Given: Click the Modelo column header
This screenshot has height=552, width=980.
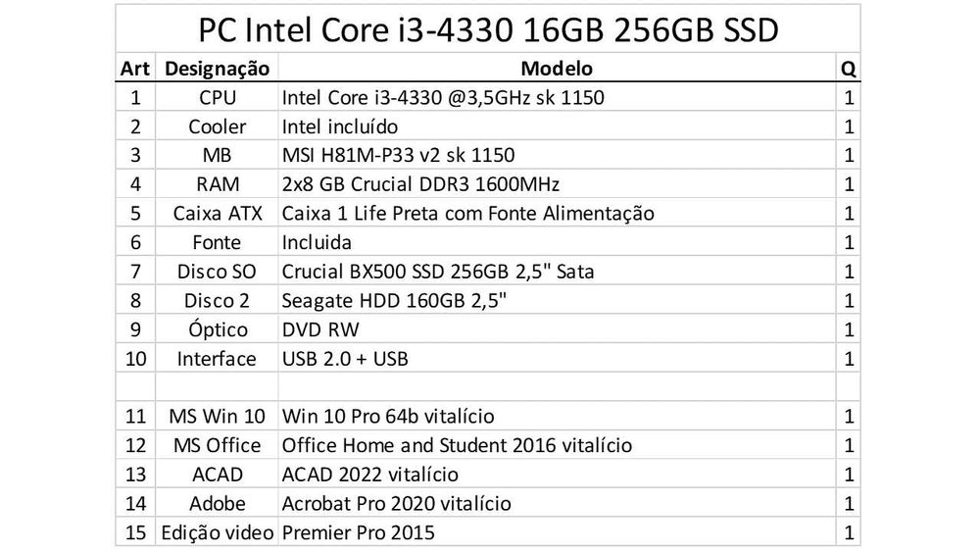Looking at the screenshot, I should 556,69.
